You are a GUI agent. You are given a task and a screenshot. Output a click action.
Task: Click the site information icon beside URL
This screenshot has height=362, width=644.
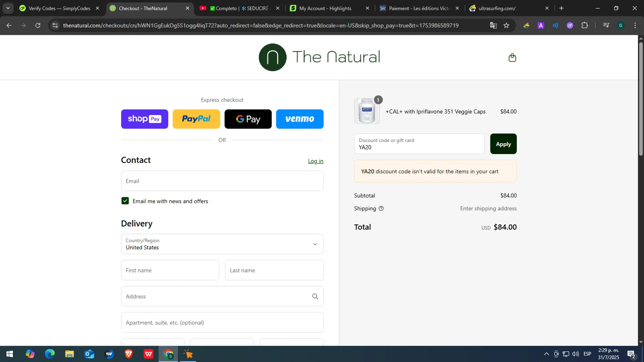coord(55,25)
